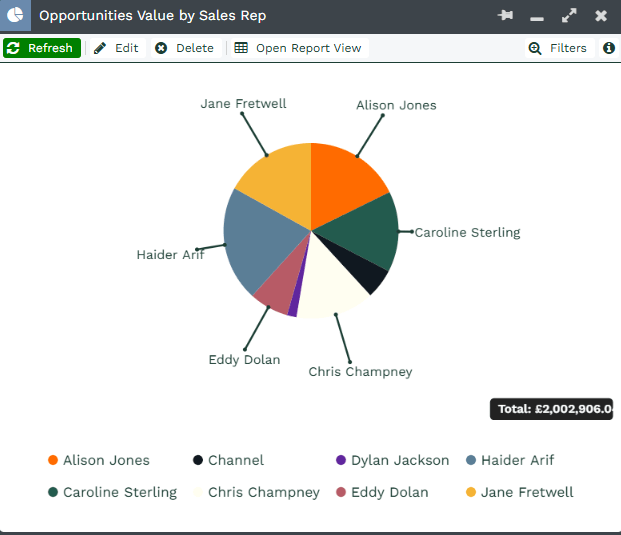Minimize the chart widget panel

click(x=537, y=17)
